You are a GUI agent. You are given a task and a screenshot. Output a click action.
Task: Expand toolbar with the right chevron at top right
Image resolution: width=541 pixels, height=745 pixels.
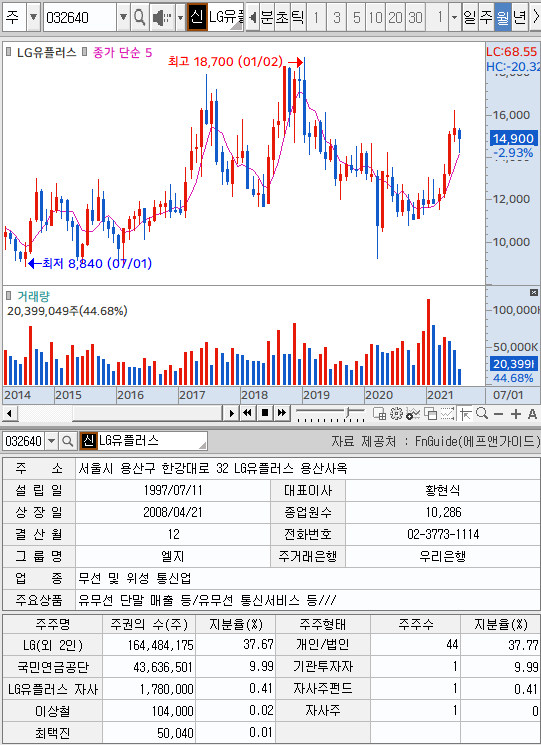535,18
